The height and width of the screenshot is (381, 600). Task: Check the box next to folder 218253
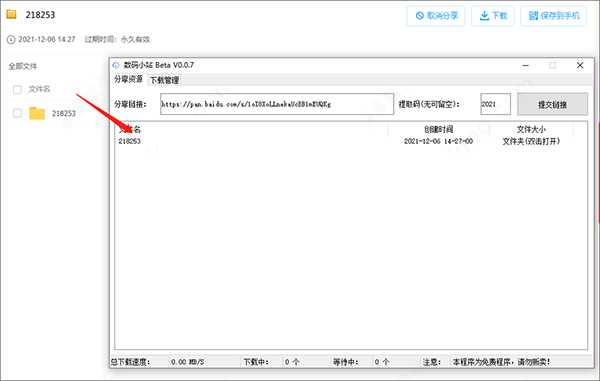coord(17,113)
